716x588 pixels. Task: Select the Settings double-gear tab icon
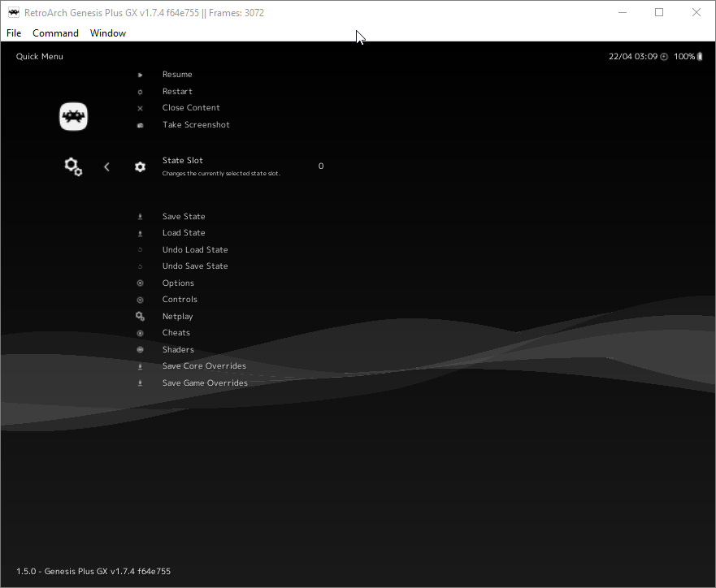73,167
